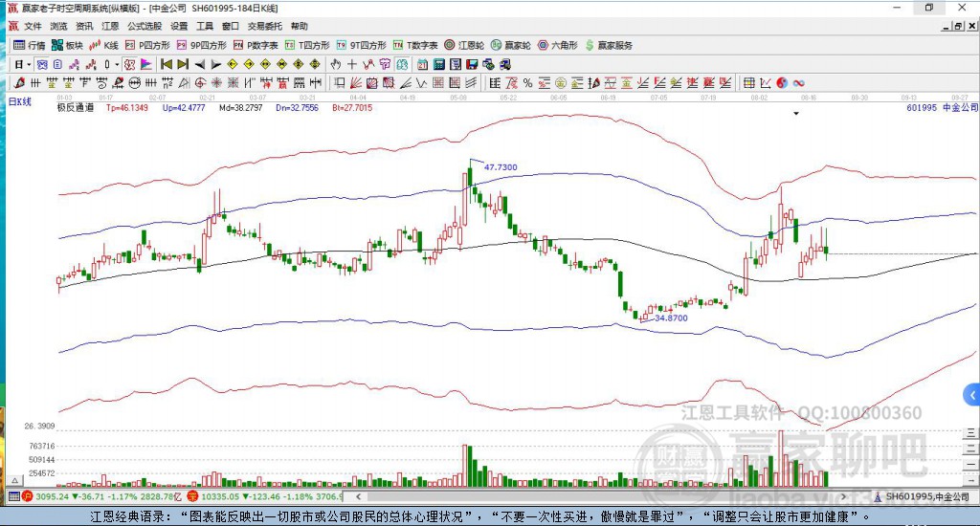The width and height of the screenshot is (980, 526).
Task: Toggle the crossed-arrows icon next to period selector
Action: [42, 64]
